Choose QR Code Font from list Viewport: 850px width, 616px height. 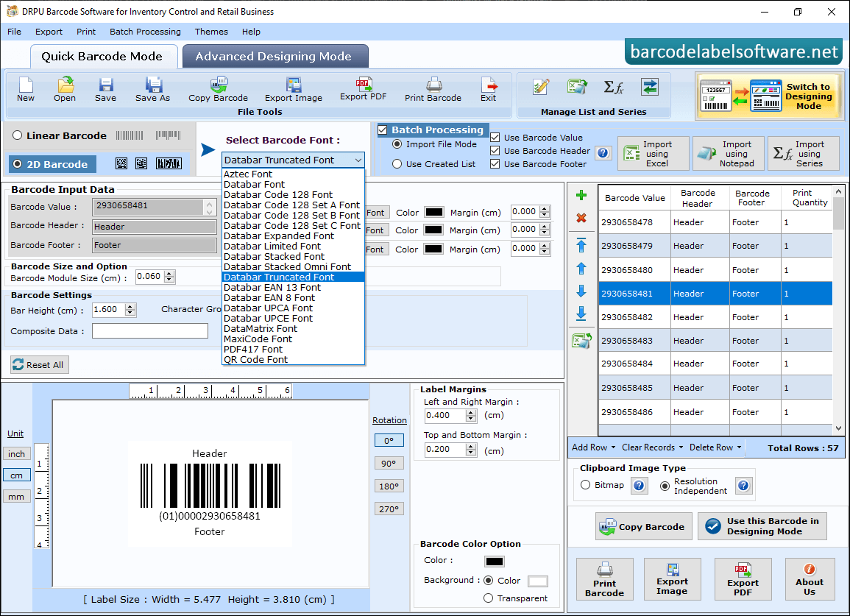click(294, 359)
